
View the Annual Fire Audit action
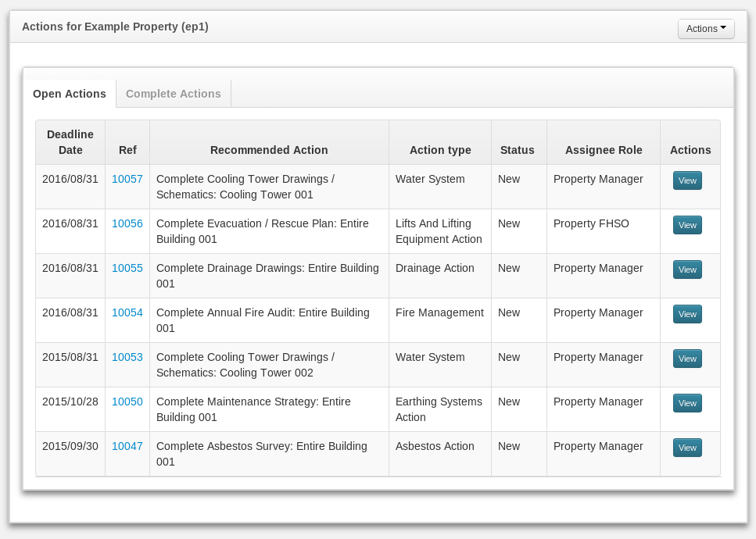[687, 314]
